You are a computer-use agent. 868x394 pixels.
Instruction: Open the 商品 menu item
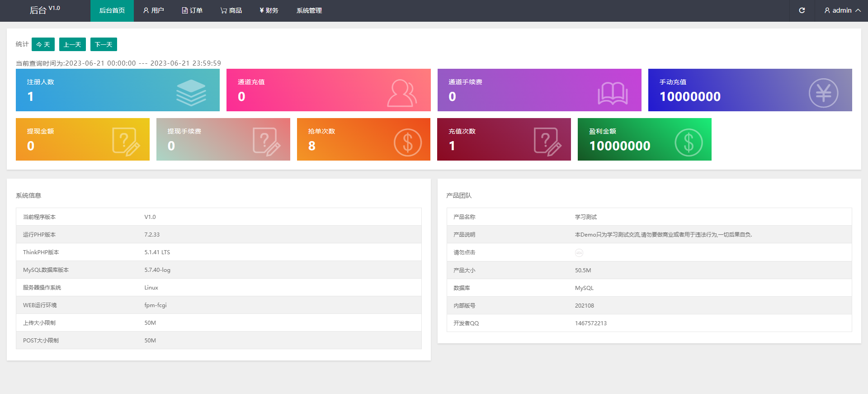(x=231, y=10)
